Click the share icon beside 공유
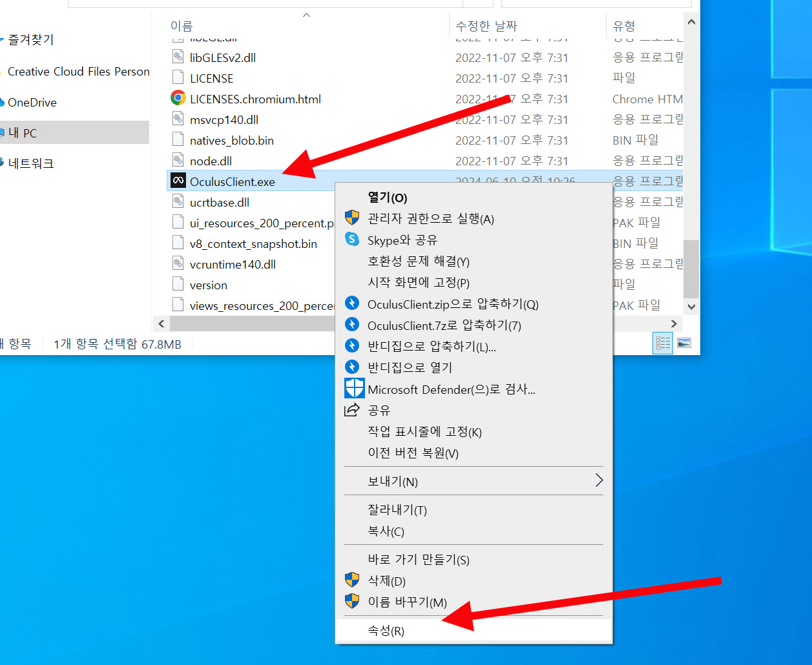The image size is (812, 665). 352,409
